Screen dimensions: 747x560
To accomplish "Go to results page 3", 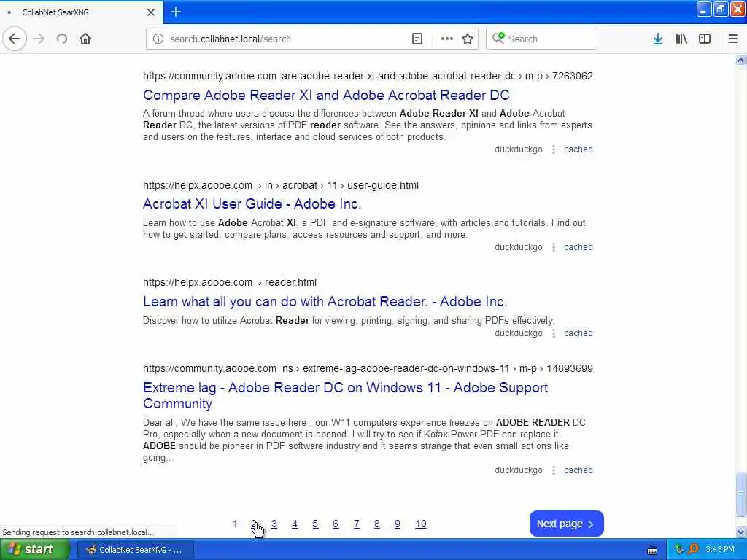I will click(x=274, y=524).
